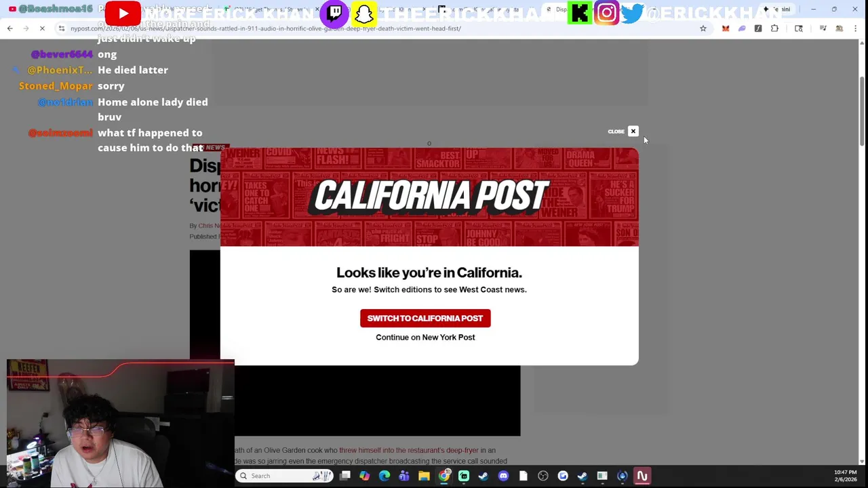Switch to Chrome in the taskbar
Screen dimensions: 868x488
(444, 476)
